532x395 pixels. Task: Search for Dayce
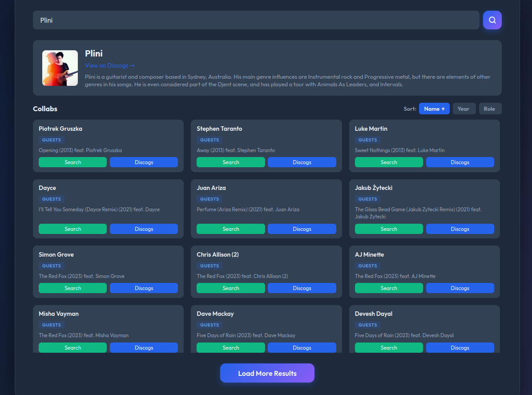tap(73, 229)
